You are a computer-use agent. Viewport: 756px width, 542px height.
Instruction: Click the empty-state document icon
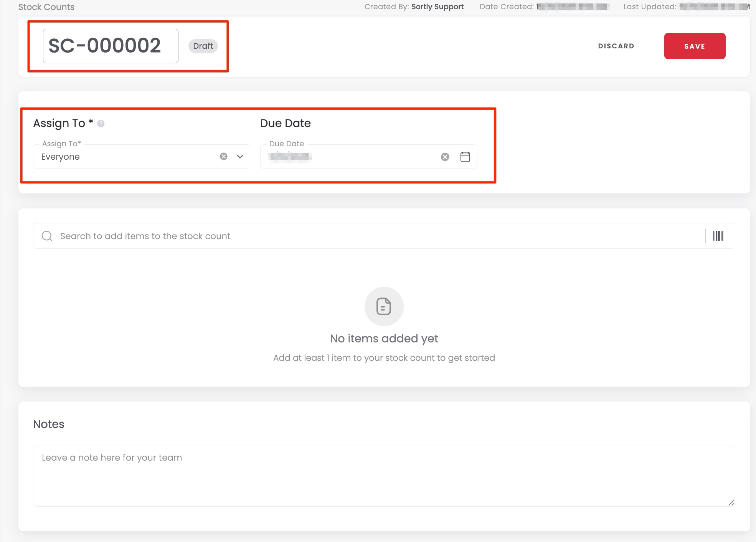coord(384,306)
